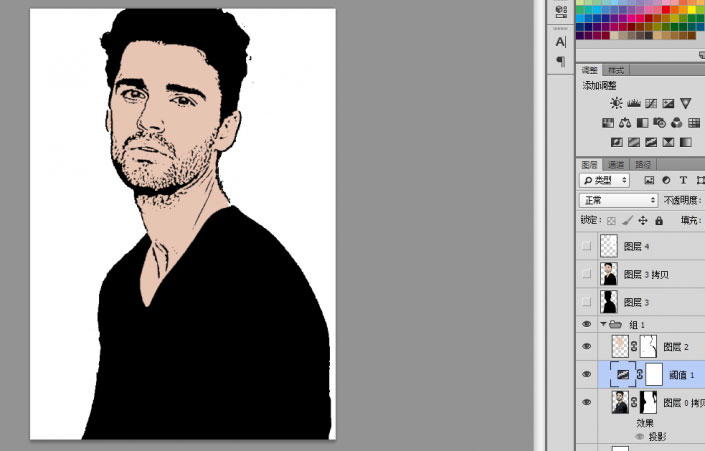705x451 pixels.
Task: Pick the red swatch in Swatches panel
Action: point(665,10)
